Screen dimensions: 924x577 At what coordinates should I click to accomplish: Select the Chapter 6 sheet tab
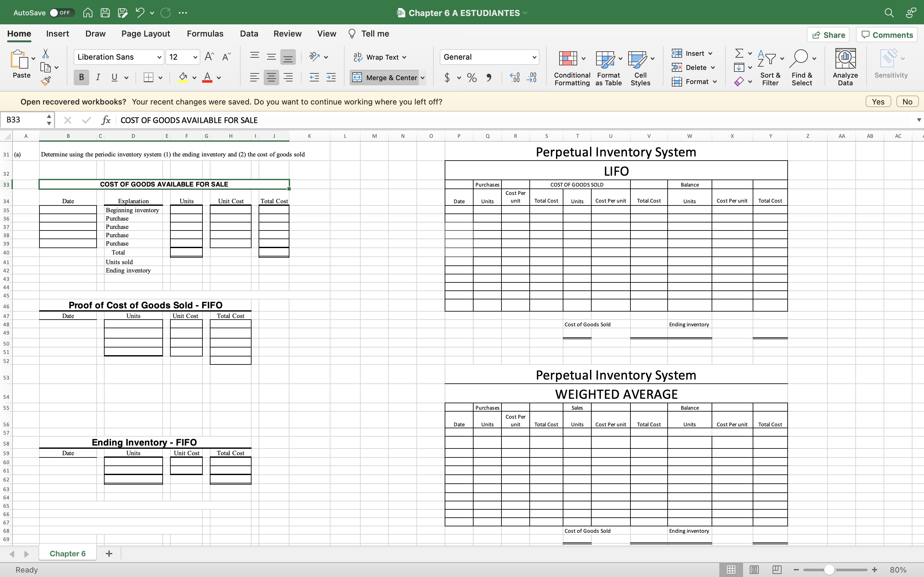[x=68, y=553]
